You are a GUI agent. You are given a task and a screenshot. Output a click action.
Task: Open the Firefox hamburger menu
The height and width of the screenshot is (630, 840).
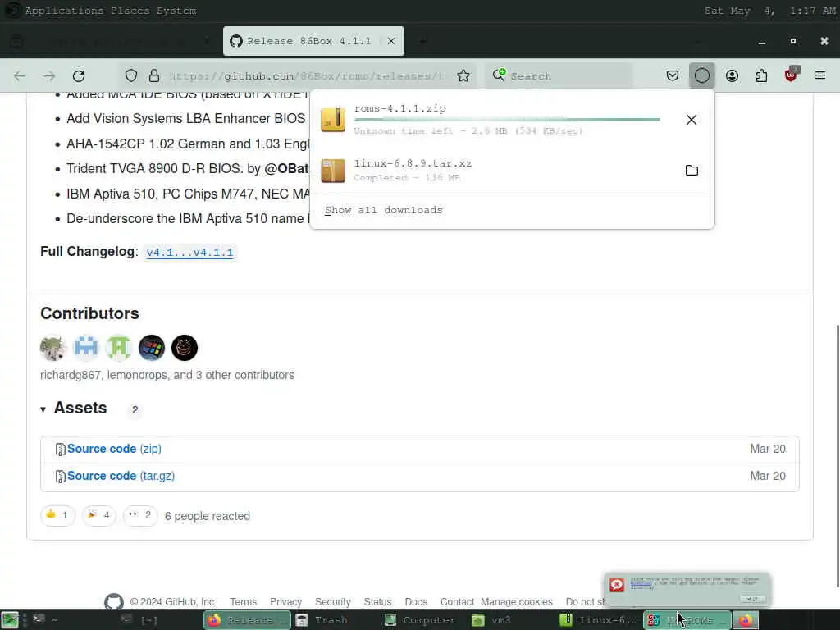click(820, 75)
